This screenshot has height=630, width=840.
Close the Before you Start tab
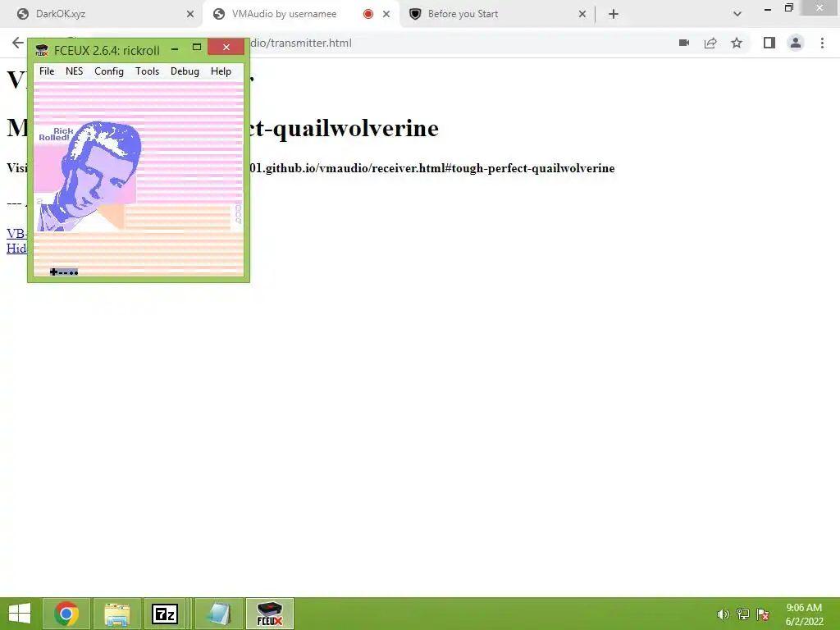pyautogui.click(x=582, y=15)
